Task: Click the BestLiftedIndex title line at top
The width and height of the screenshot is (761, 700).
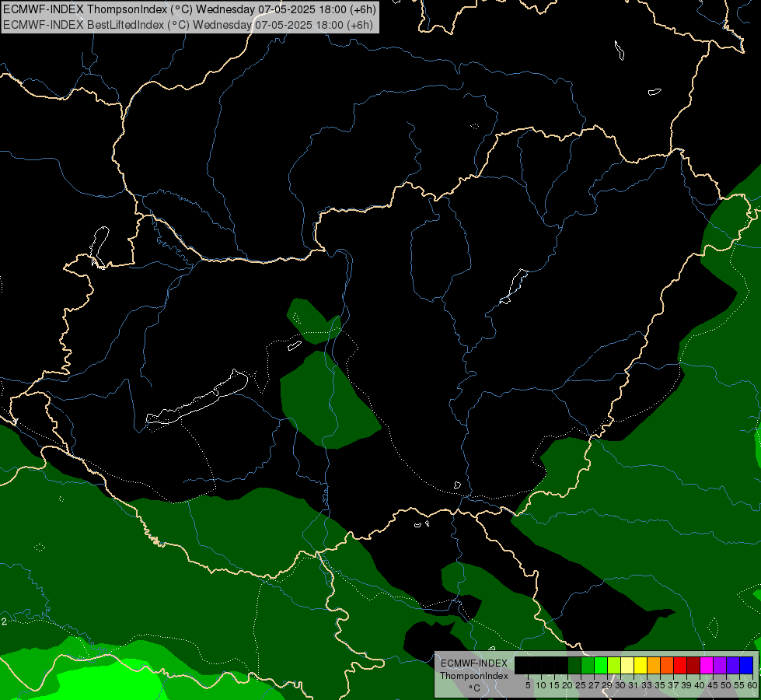Action: pos(188,25)
